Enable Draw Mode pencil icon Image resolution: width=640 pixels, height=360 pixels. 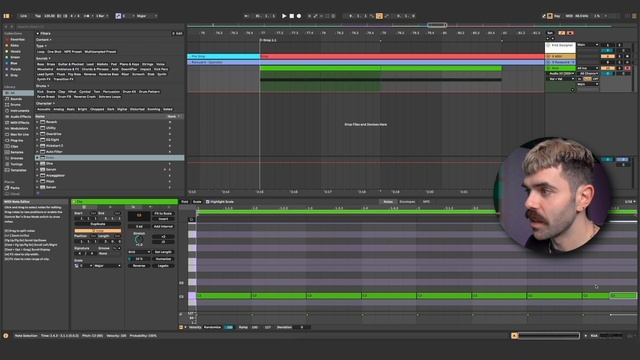coord(544,16)
